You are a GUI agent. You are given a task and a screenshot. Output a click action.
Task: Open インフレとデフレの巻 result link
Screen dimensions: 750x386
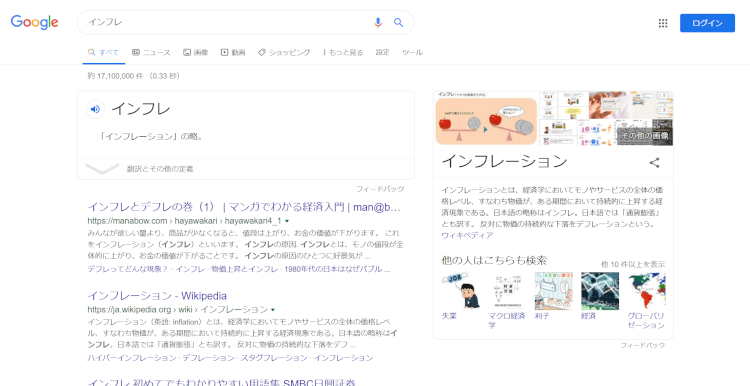pos(244,207)
